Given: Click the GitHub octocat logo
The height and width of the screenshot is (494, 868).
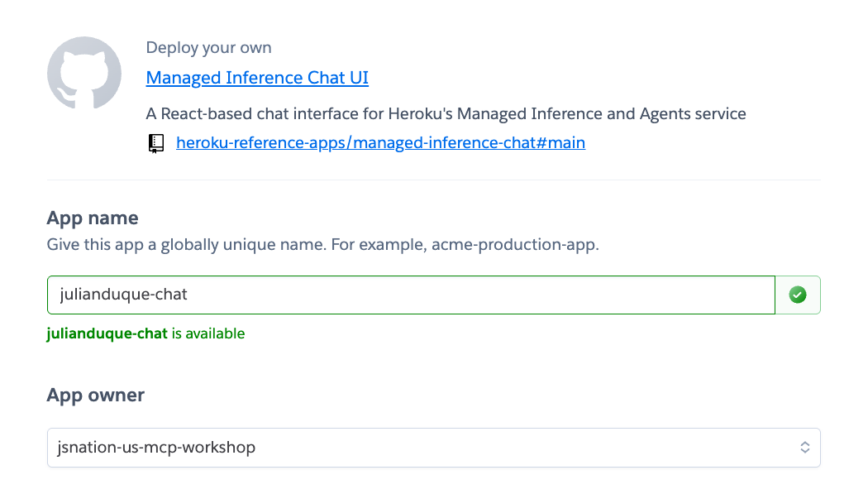Looking at the screenshot, I should (x=84, y=73).
